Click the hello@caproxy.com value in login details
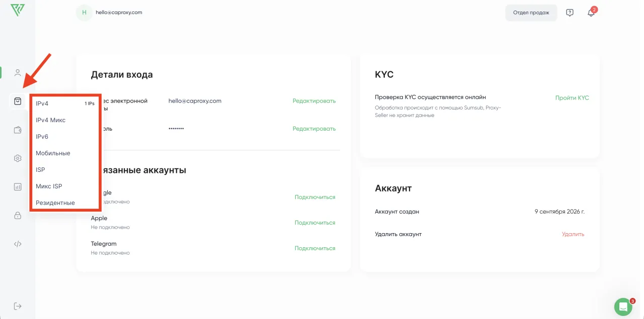This screenshot has height=319, width=644. [195, 101]
